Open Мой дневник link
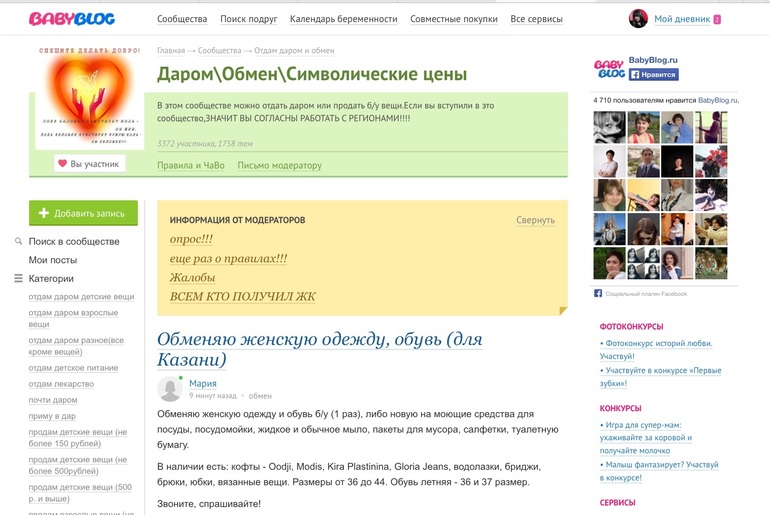The image size is (770, 515). (682, 19)
